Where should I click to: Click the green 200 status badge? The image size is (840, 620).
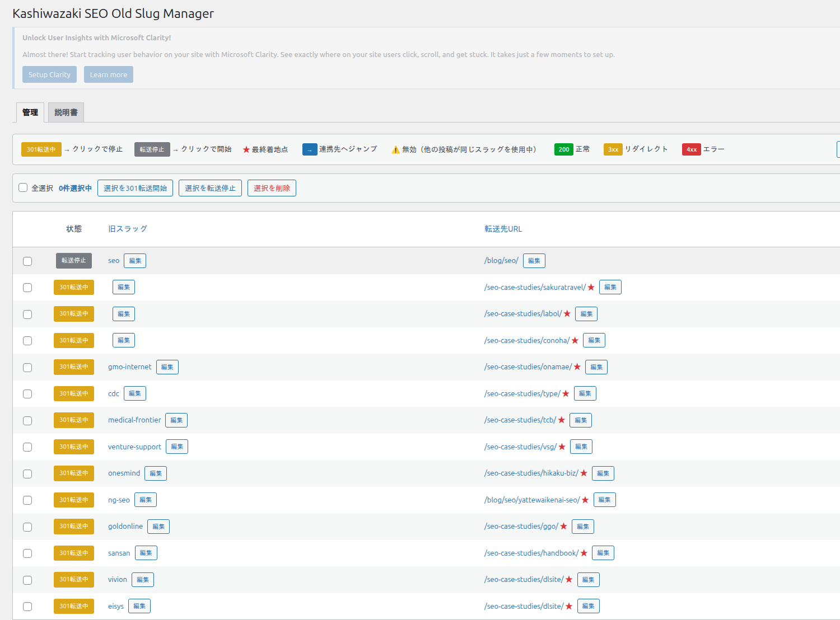(x=563, y=149)
